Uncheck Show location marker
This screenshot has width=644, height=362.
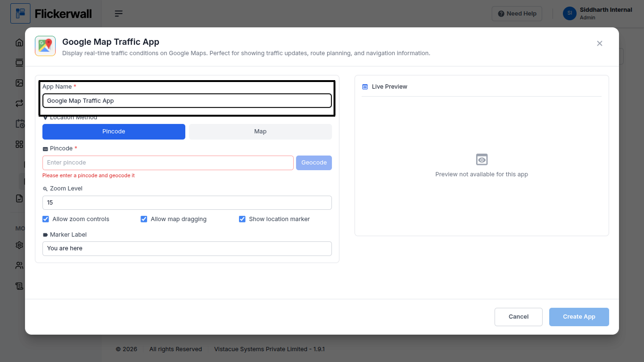(242, 219)
